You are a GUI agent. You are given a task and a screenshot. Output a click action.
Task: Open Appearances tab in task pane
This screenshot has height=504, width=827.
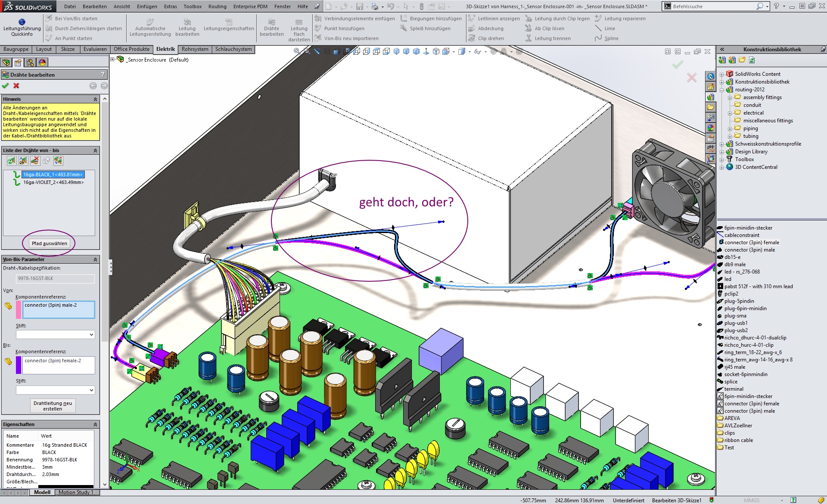tap(711, 128)
